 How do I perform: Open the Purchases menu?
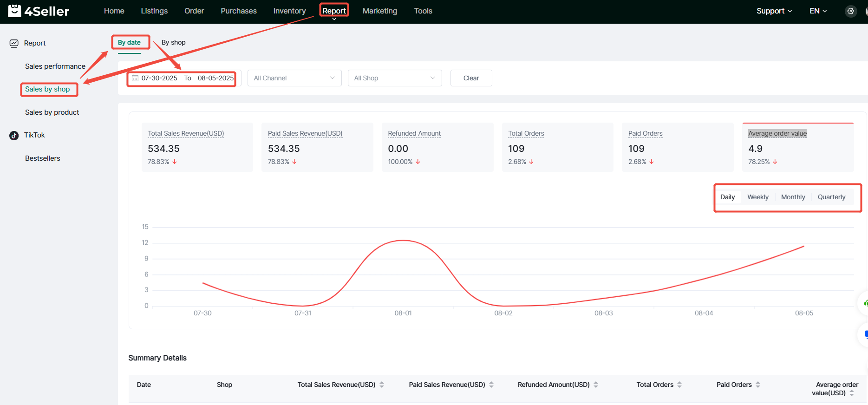click(239, 11)
